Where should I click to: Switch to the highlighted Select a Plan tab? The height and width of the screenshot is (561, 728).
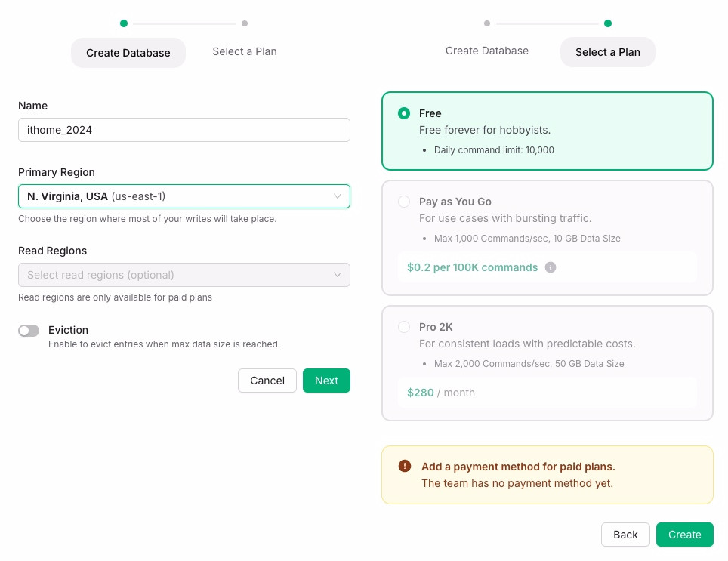(x=607, y=52)
